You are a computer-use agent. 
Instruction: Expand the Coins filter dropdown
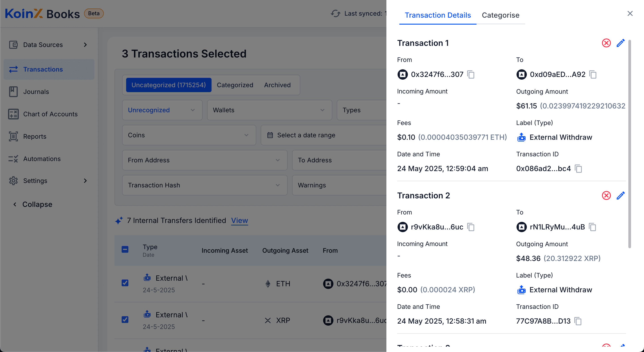tap(189, 135)
